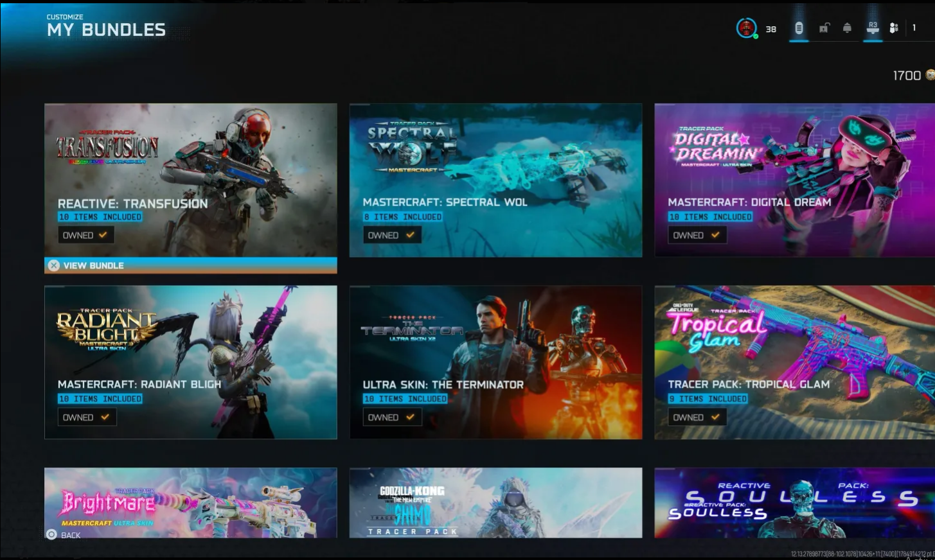Select the Godzilla x Kong Shimo bundle card

[495, 503]
